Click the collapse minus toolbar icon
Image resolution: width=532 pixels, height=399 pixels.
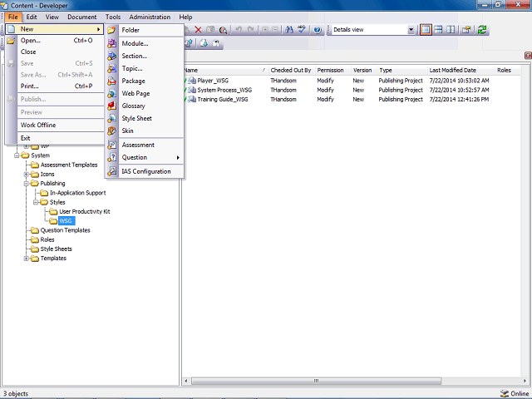coord(275,30)
